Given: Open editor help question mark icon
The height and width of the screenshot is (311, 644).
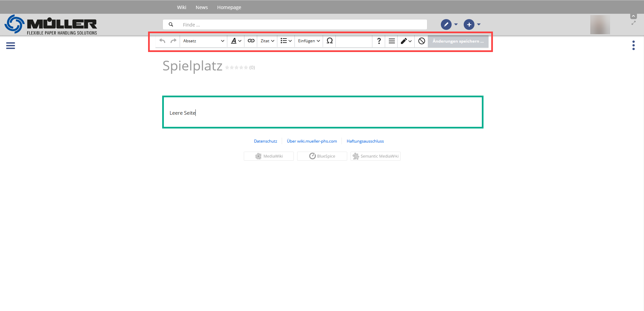Looking at the screenshot, I should 379,41.
